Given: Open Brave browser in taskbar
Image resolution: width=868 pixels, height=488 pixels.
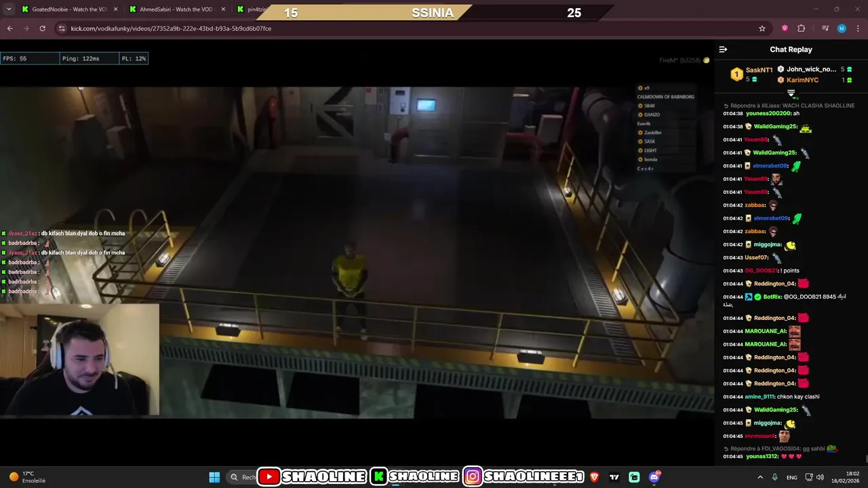Looking at the screenshot, I should coord(595,477).
